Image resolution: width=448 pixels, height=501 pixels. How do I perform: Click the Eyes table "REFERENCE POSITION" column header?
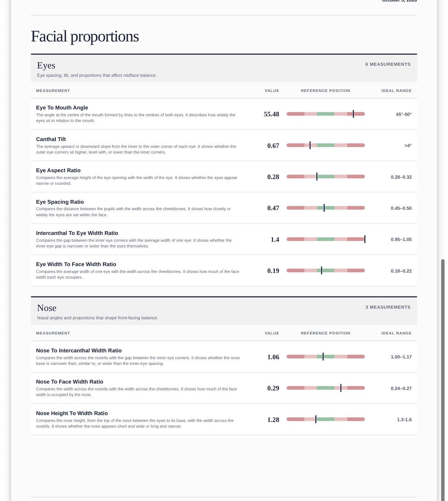click(326, 91)
